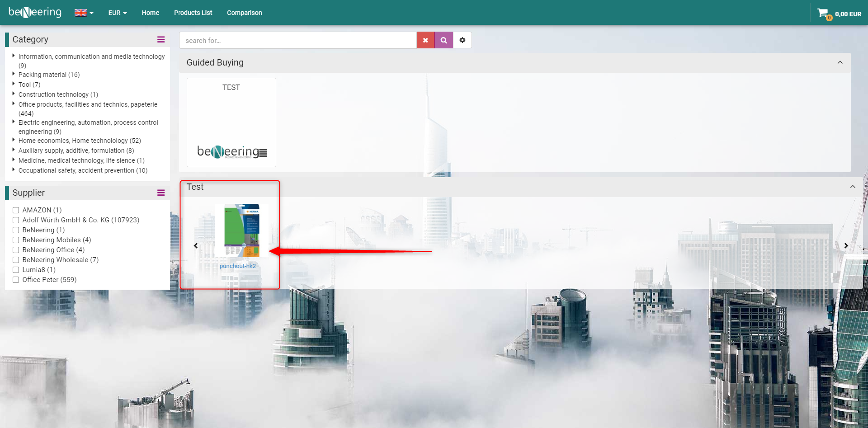Screen dimensions: 868x428
Task: Go to the Comparison page
Action: tap(244, 13)
